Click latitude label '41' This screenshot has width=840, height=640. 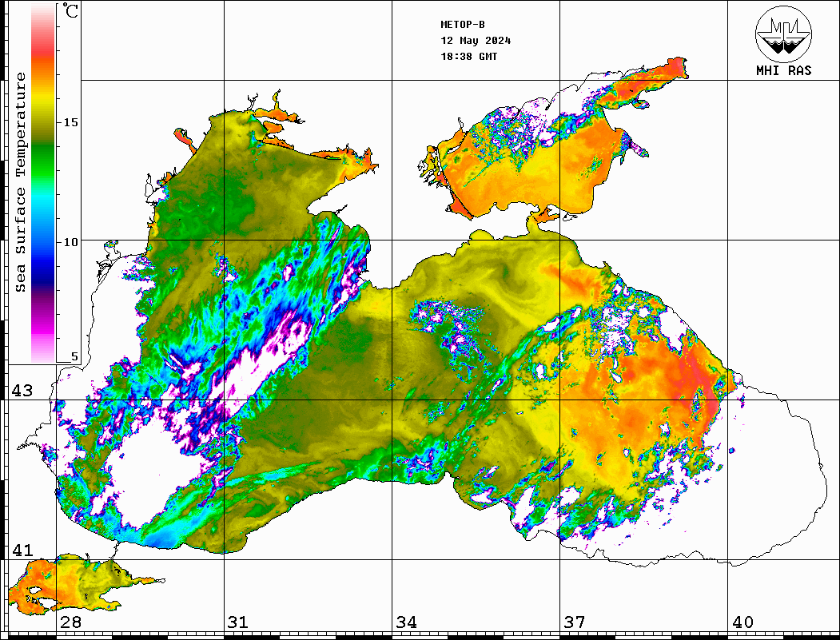[22, 550]
